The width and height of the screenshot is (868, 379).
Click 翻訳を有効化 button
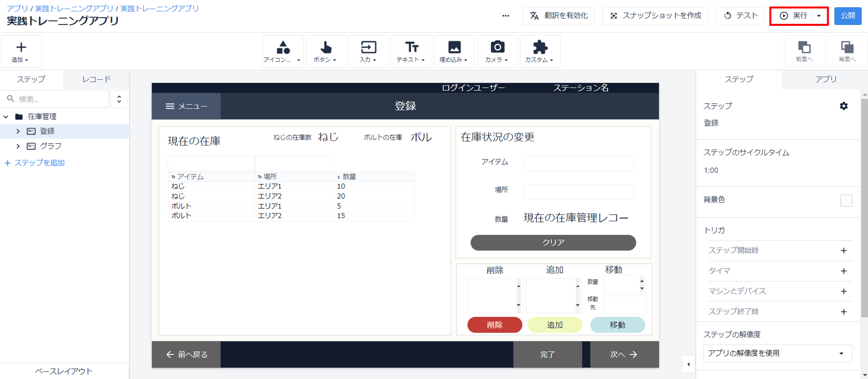pyautogui.click(x=558, y=16)
